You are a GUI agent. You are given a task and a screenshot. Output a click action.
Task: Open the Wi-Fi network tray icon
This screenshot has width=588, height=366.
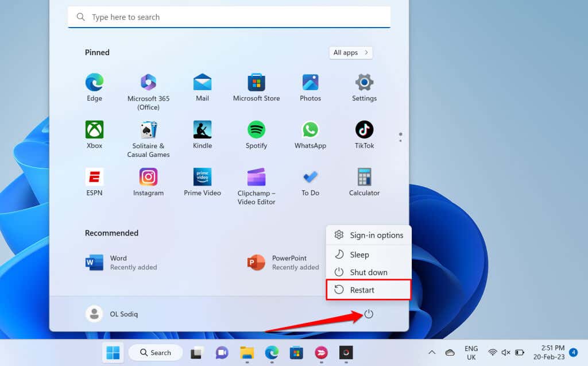click(492, 352)
